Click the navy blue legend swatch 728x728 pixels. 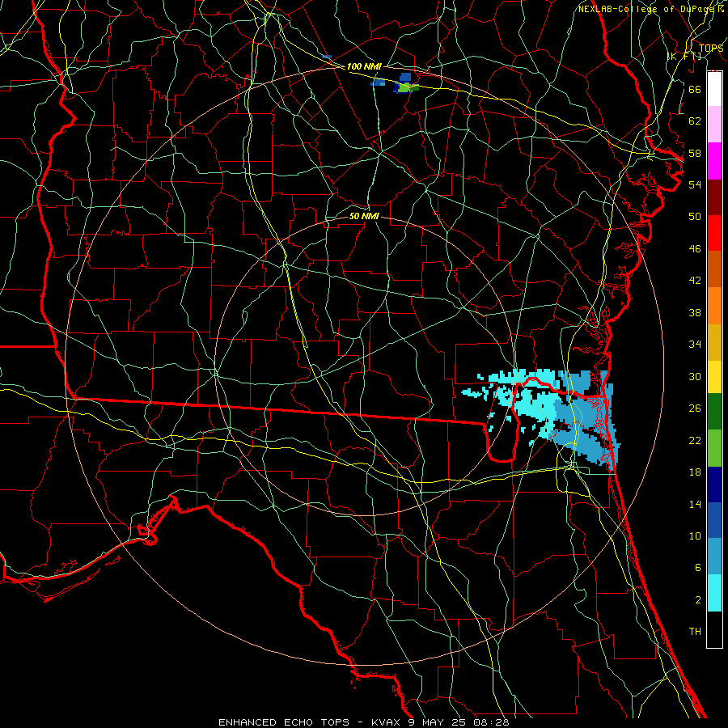[714, 485]
